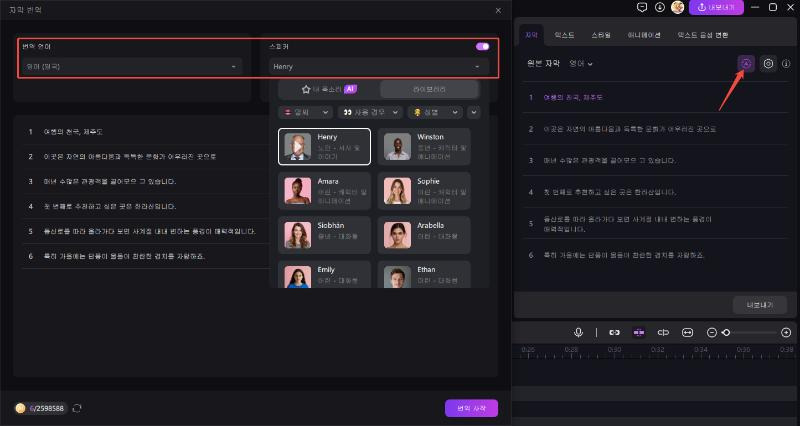Select subtitle row 1 in right panel
This screenshot has width=800, height=426.
pyautogui.click(x=656, y=97)
